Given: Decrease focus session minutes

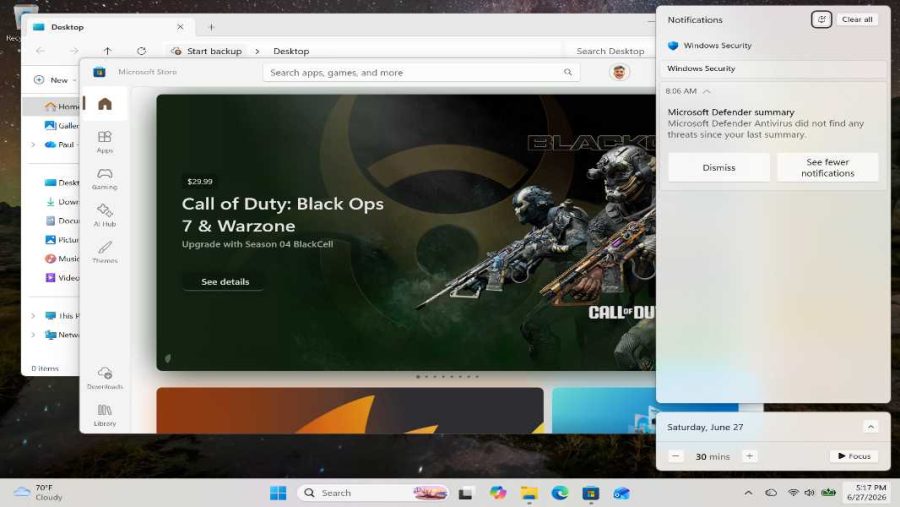Looking at the screenshot, I should pos(676,456).
